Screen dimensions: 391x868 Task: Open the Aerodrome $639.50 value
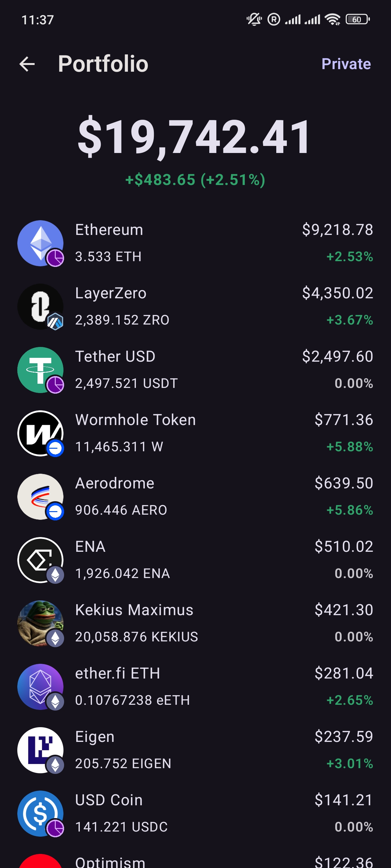pos(344,483)
